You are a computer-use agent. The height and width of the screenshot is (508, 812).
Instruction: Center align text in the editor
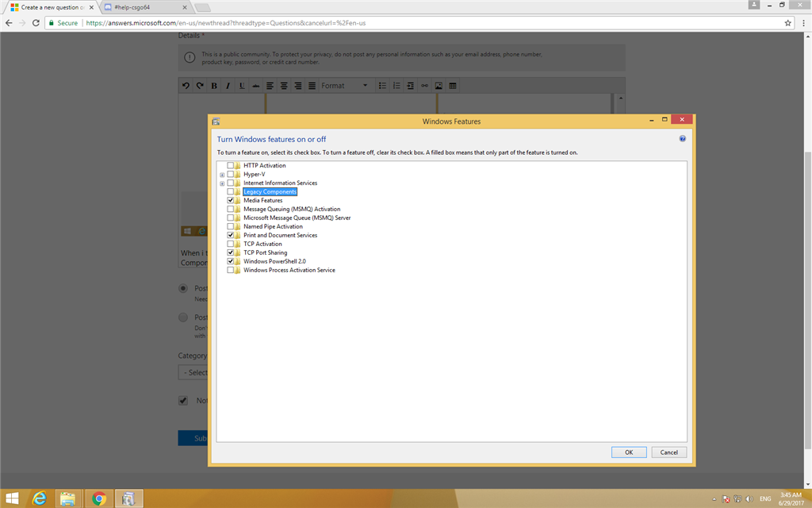pos(284,86)
